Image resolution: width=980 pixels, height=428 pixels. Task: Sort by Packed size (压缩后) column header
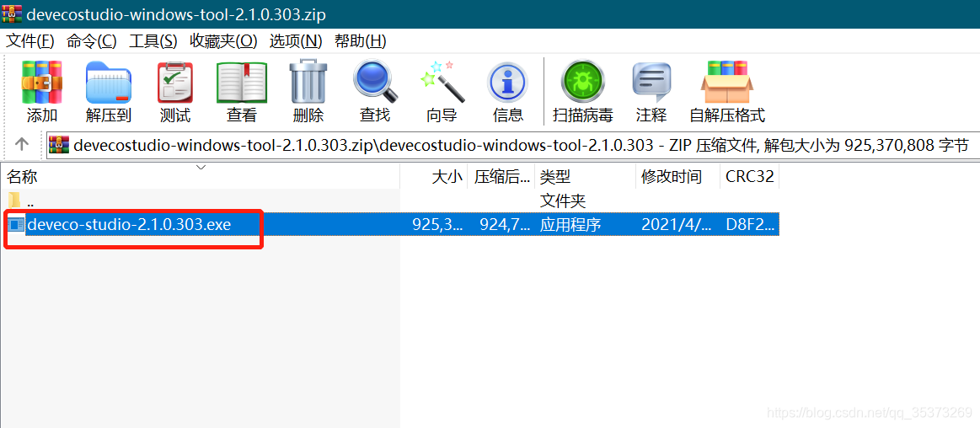click(501, 177)
